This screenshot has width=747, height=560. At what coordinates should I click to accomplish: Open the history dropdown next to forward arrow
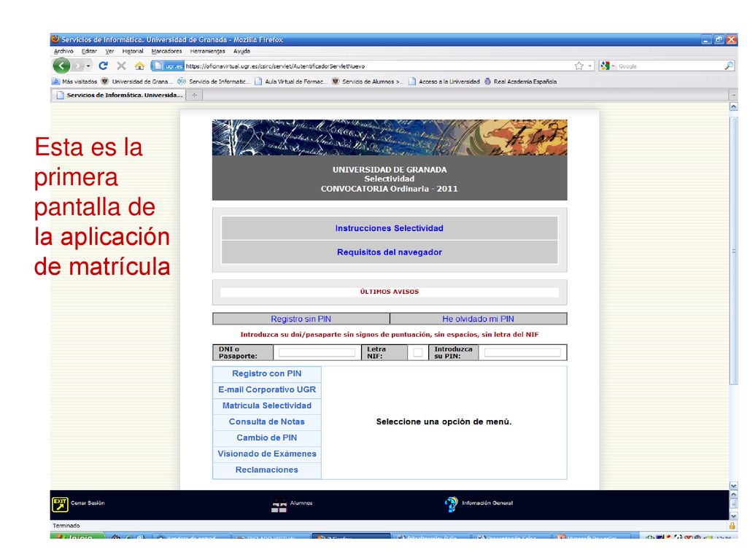pos(88,66)
